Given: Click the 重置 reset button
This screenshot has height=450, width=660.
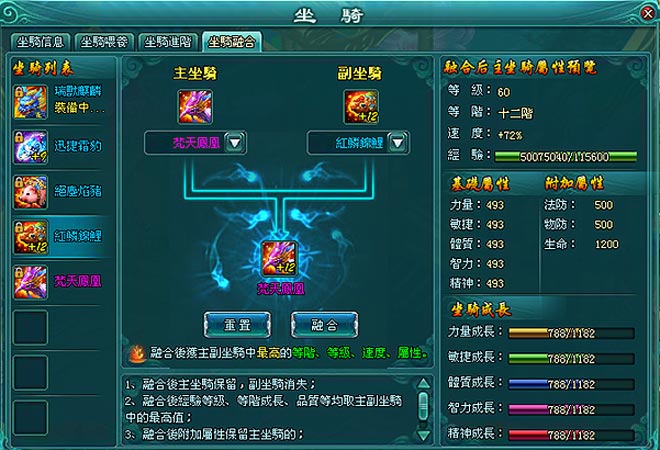Looking at the screenshot, I should (237, 325).
